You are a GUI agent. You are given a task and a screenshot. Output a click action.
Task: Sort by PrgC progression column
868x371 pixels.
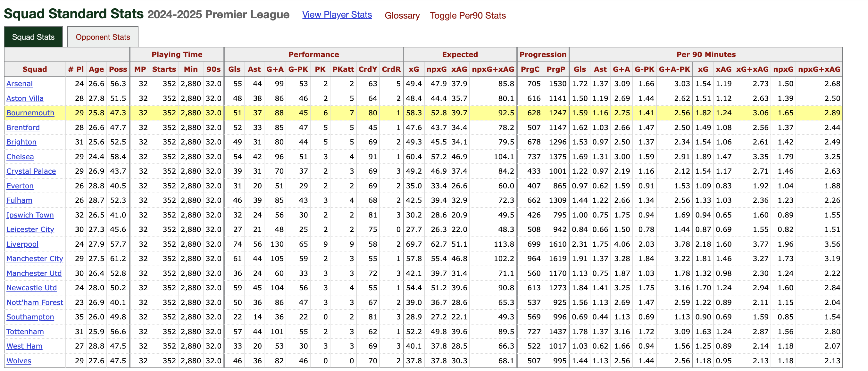pyautogui.click(x=530, y=69)
